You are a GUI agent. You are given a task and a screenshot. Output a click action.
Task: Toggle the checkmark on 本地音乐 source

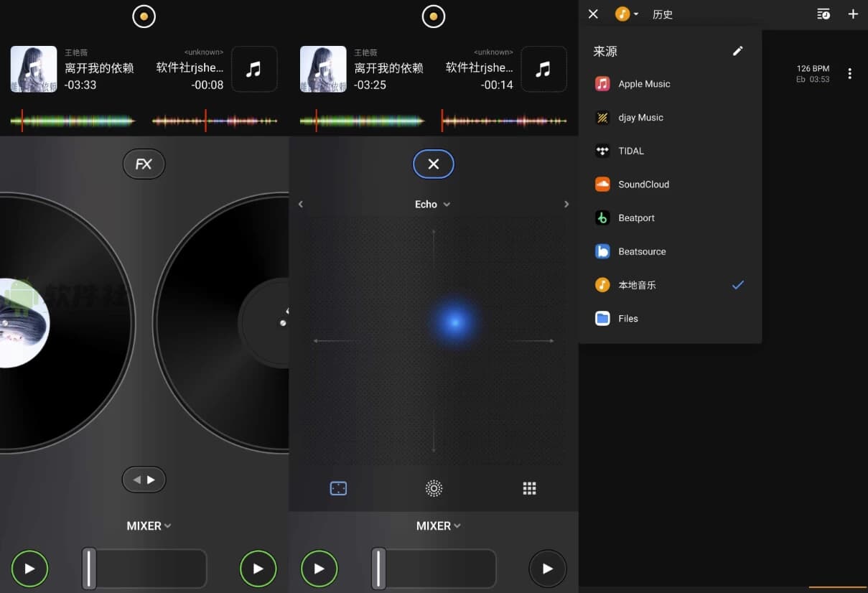[738, 285]
